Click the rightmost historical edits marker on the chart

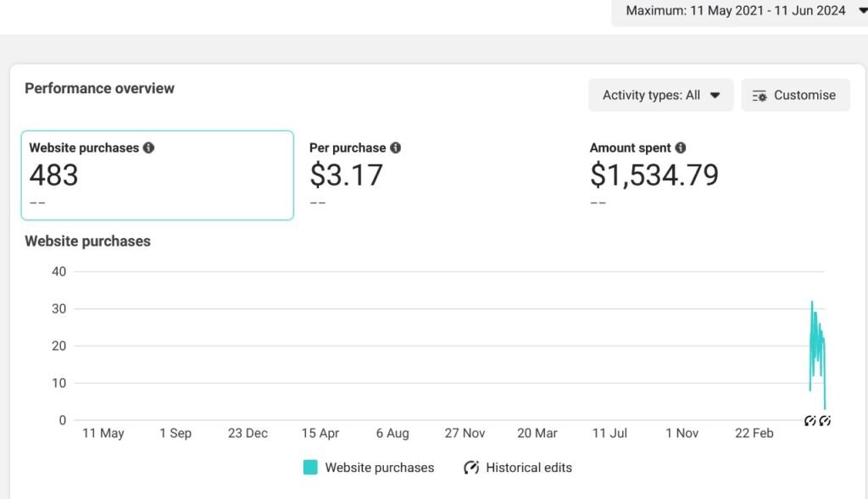pyautogui.click(x=825, y=420)
